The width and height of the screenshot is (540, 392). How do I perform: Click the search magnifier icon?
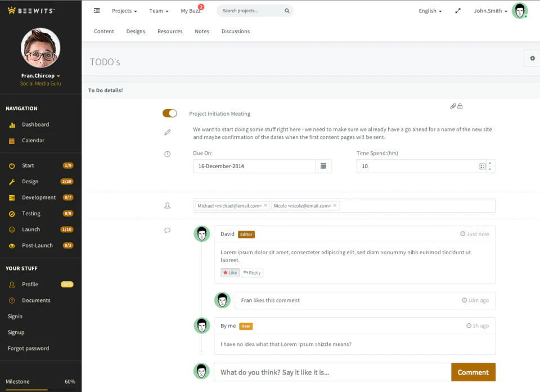287,11
